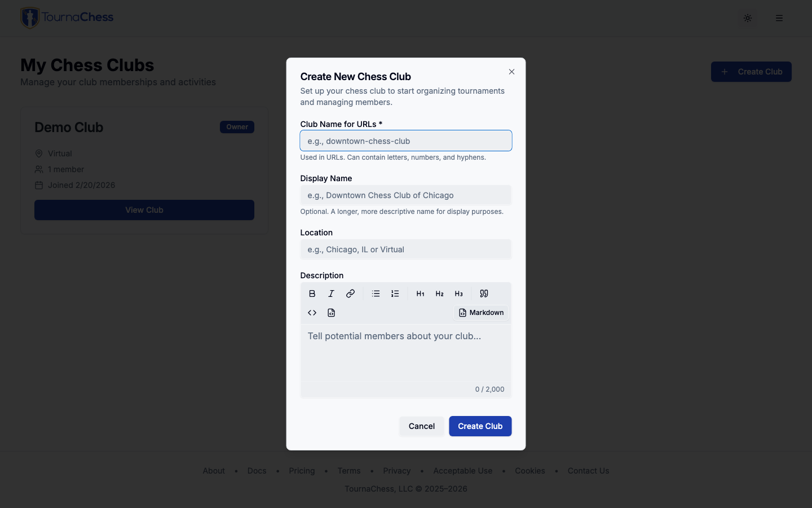Toggle the light/dark theme sun icon
Image resolution: width=812 pixels, height=508 pixels.
[x=748, y=18]
